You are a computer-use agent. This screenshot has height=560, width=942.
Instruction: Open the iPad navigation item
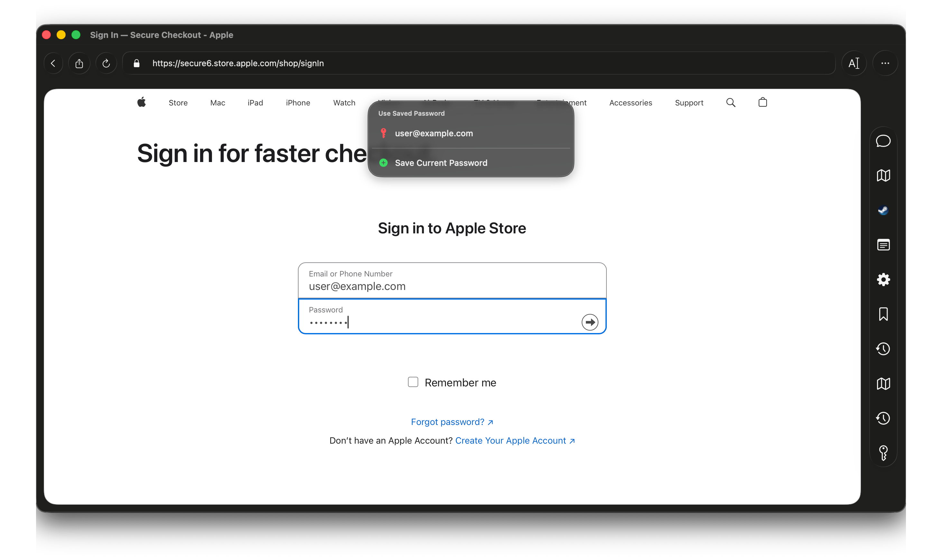[255, 103]
